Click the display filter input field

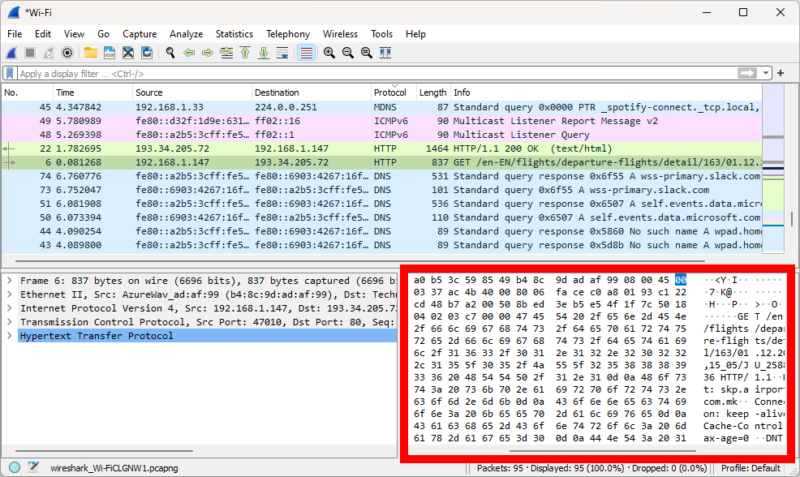(x=377, y=73)
